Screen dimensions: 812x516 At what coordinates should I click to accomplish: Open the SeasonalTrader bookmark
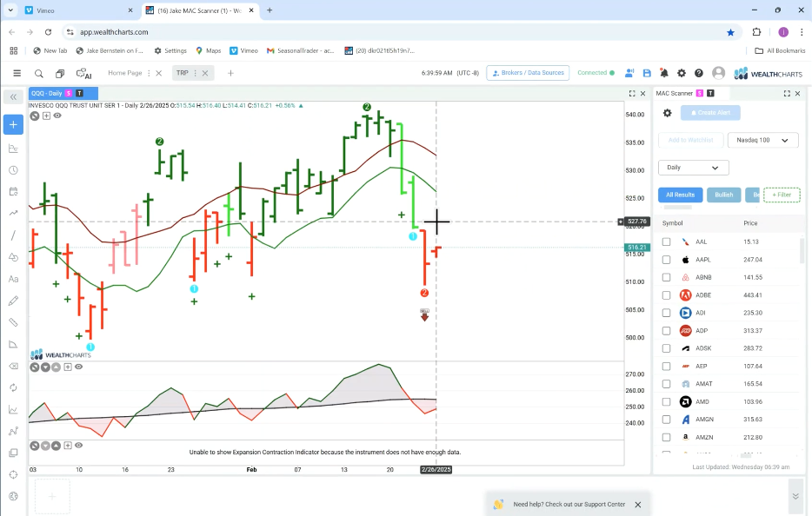click(300, 50)
